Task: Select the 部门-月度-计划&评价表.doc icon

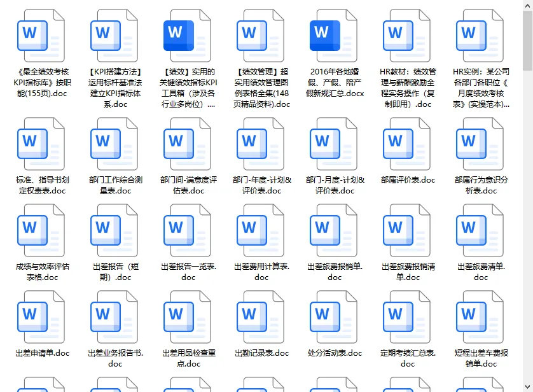Action: coord(333,144)
